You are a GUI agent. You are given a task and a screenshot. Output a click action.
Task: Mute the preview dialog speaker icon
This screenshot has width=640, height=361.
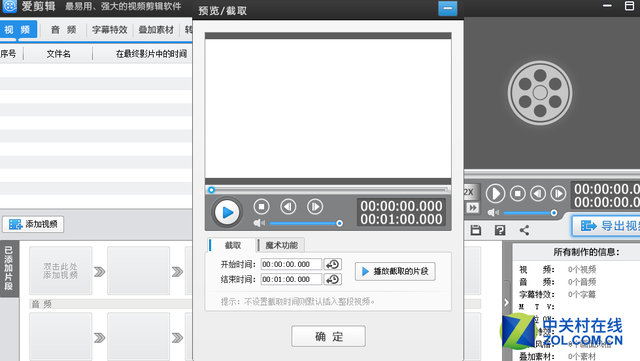(259, 223)
